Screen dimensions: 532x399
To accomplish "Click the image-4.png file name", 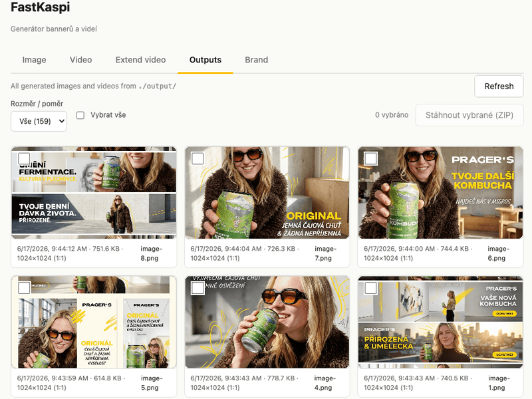I will (x=325, y=383).
